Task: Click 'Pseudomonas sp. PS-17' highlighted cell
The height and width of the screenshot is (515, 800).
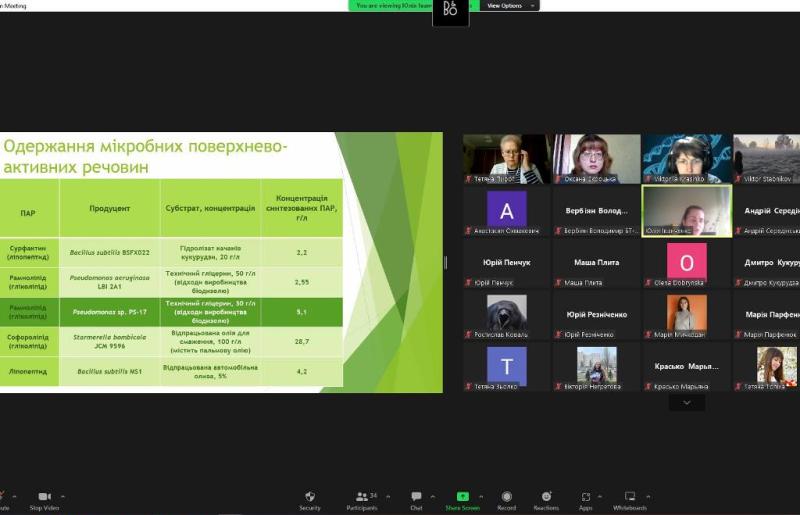Action: [x=110, y=312]
